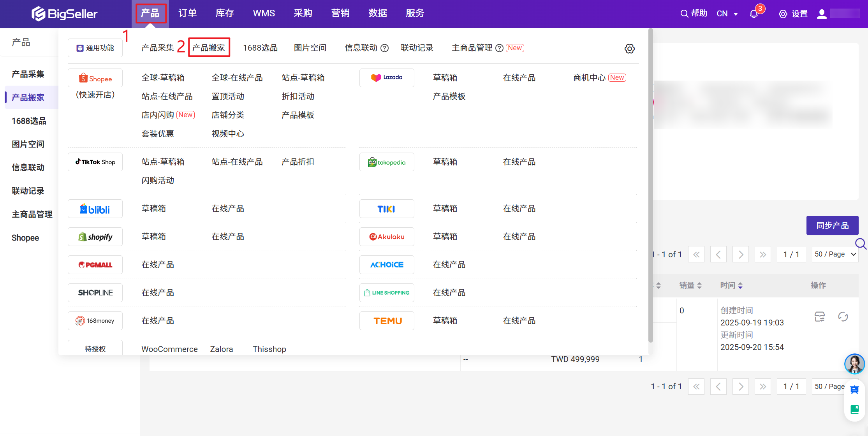Click the refresh sync icon in the 操作 column
Image resolution: width=868 pixels, height=436 pixels.
pos(843,316)
